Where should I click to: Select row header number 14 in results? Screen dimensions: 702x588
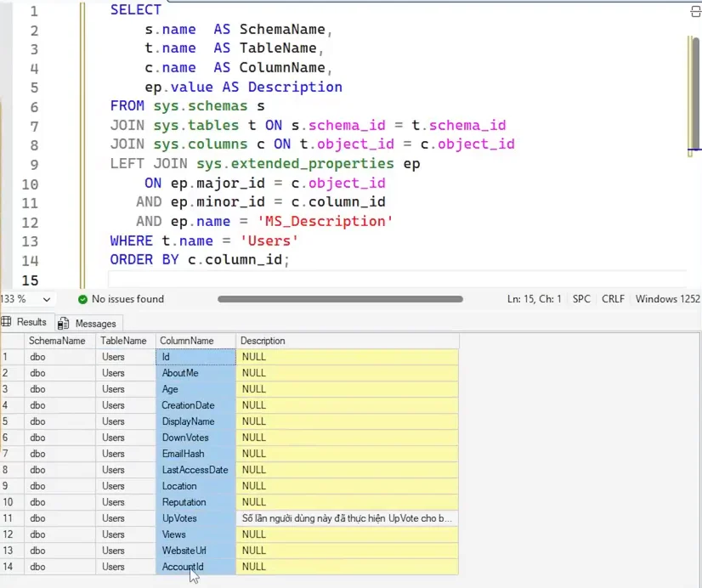pyautogui.click(x=12, y=567)
